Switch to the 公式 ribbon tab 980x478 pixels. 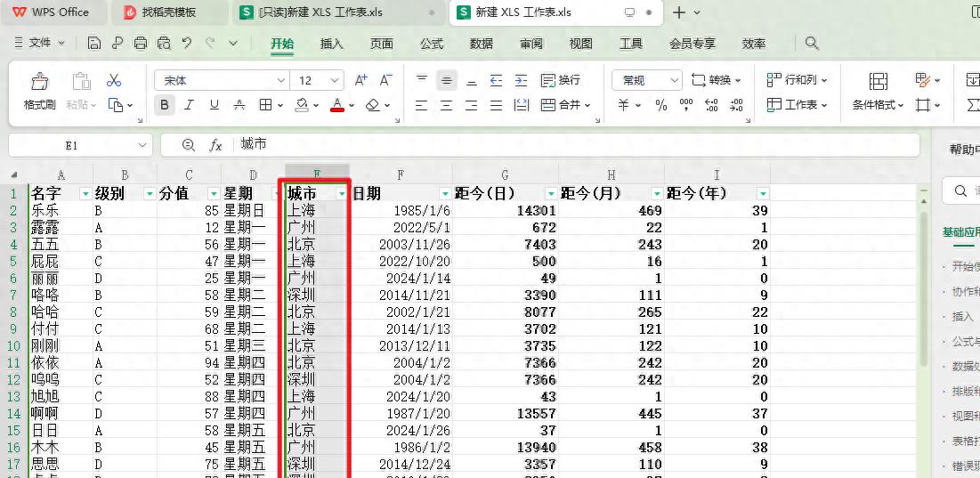[x=431, y=44]
